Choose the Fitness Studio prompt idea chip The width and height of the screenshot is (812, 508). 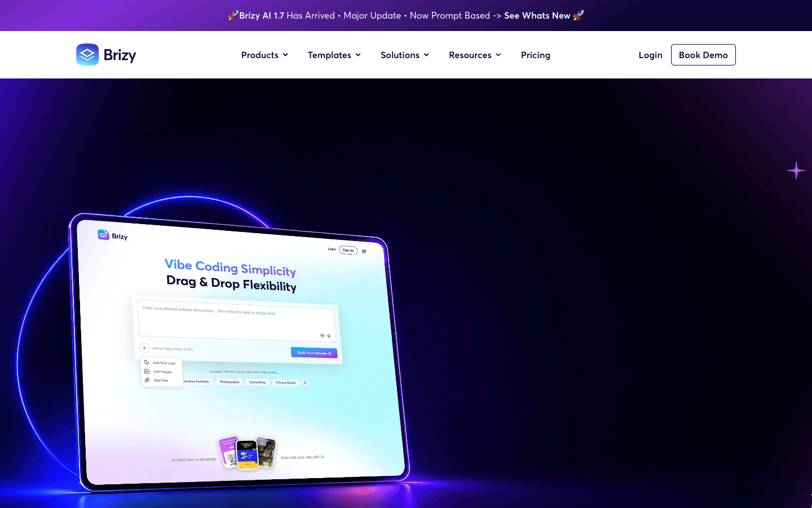pyautogui.click(x=286, y=383)
